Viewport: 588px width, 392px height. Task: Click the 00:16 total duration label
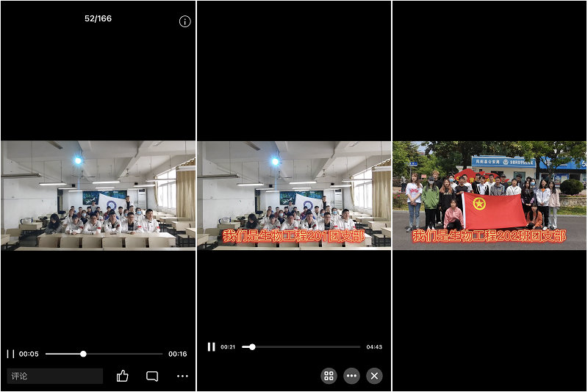[177, 354]
